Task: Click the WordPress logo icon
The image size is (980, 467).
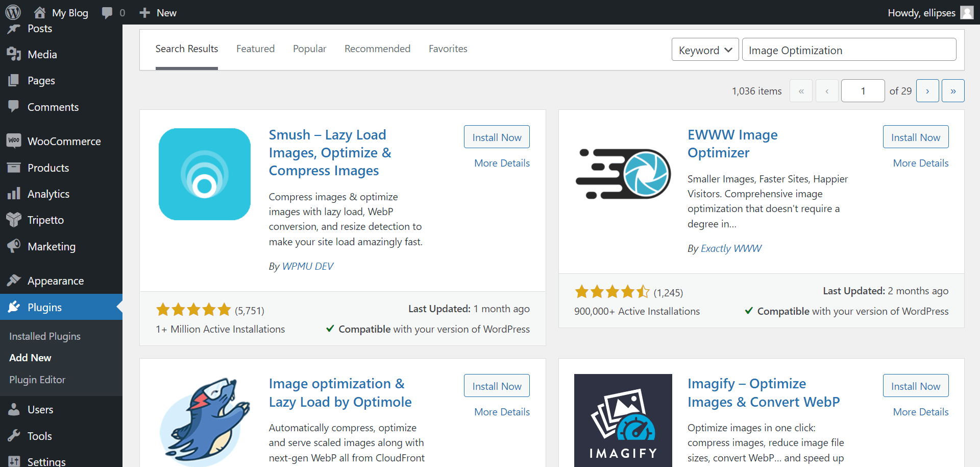Action: point(13,12)
